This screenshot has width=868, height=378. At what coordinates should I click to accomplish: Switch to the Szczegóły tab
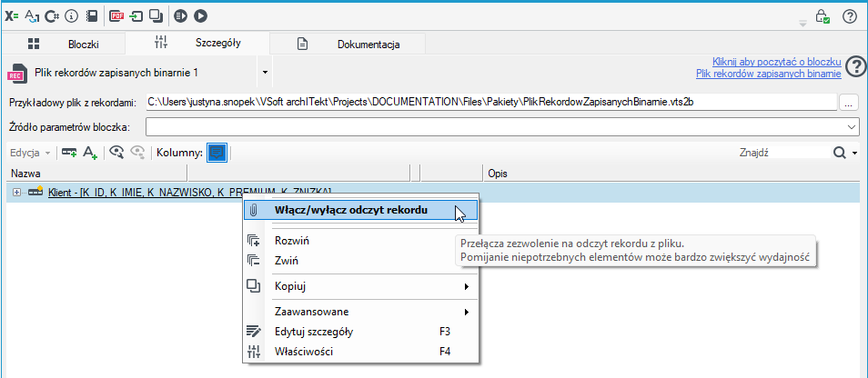point(197,43)
